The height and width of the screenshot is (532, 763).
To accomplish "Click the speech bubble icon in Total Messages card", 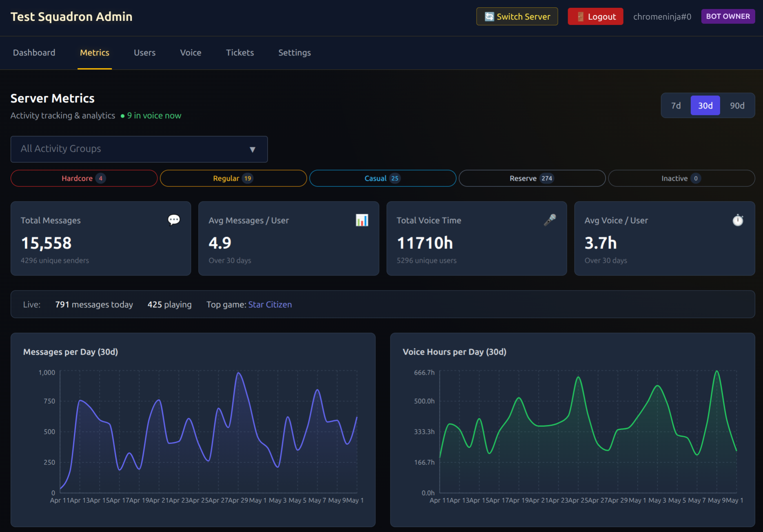I will (174, 220).
